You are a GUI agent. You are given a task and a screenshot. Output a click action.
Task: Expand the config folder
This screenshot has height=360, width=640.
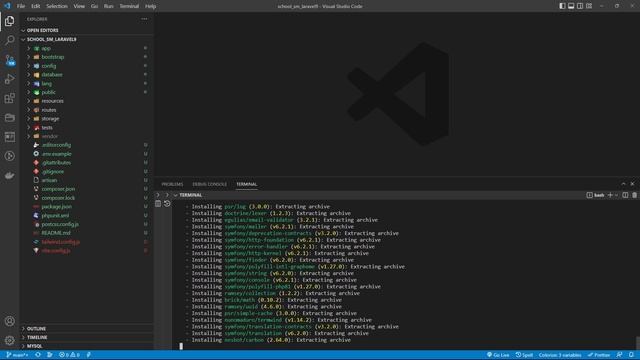pos(87,66)
